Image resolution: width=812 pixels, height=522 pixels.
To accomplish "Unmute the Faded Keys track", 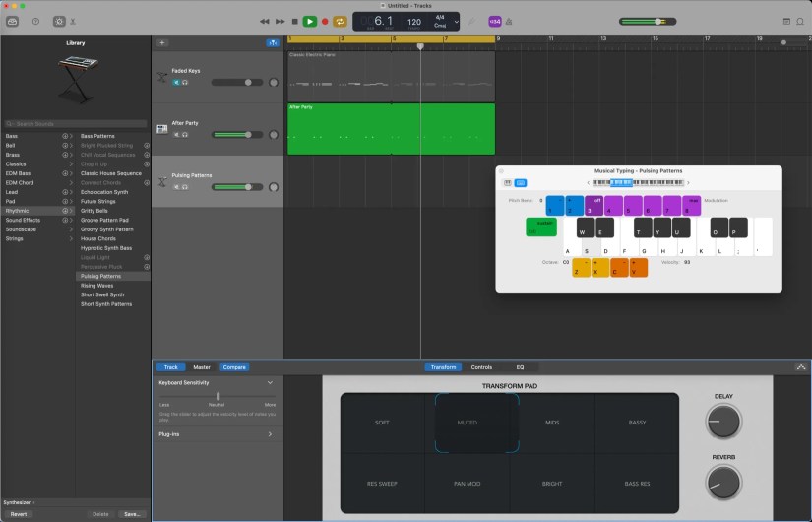I will [176, 83].
